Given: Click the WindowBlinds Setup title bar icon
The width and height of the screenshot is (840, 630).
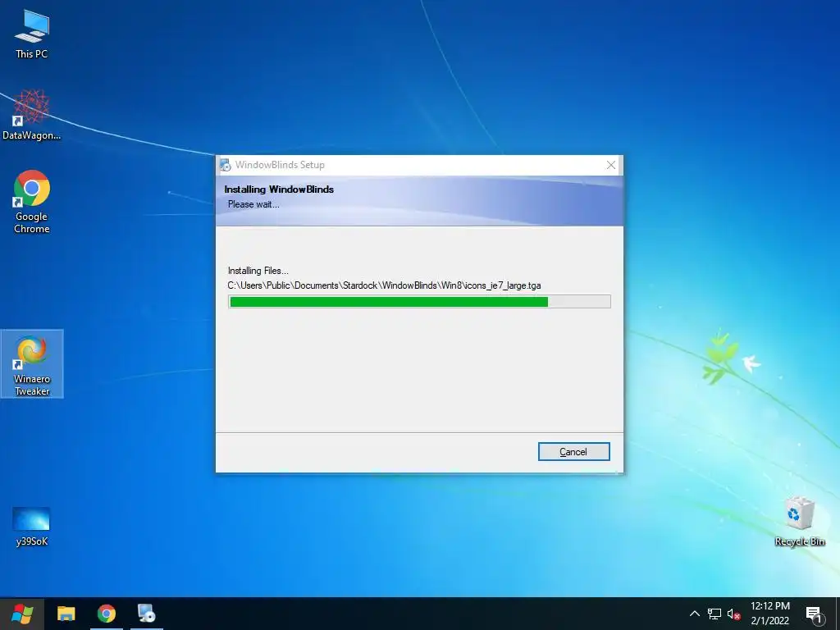Looking at the screenshot, I should 226,165.
